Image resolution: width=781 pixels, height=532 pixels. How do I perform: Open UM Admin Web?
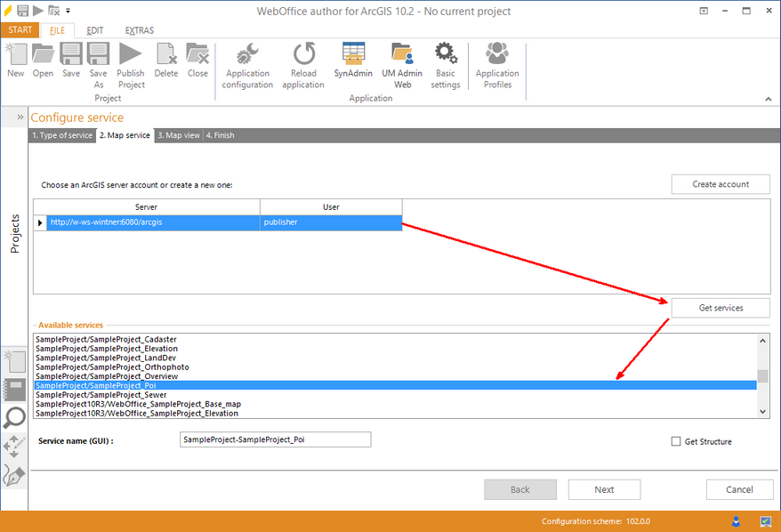[x=402, y=65]
